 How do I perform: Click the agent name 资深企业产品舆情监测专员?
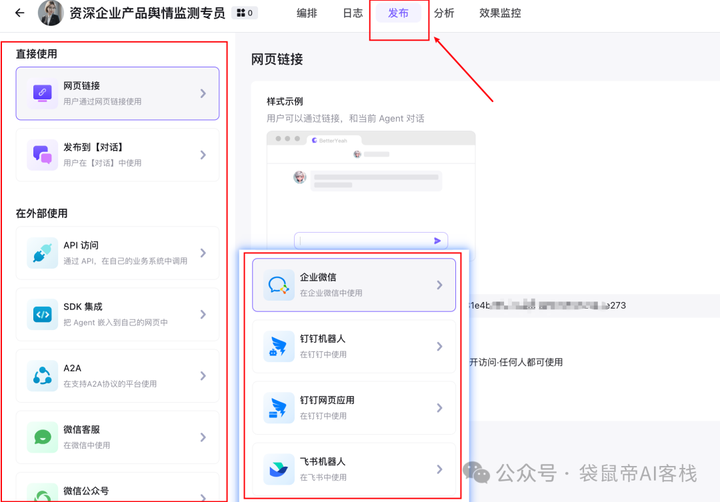point(147,13)
